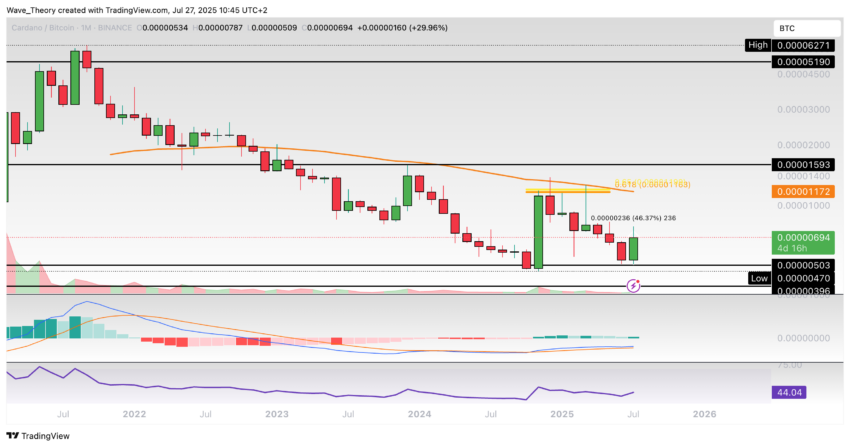Click the RSI 75.00 axis value

[x=789, y=365]
